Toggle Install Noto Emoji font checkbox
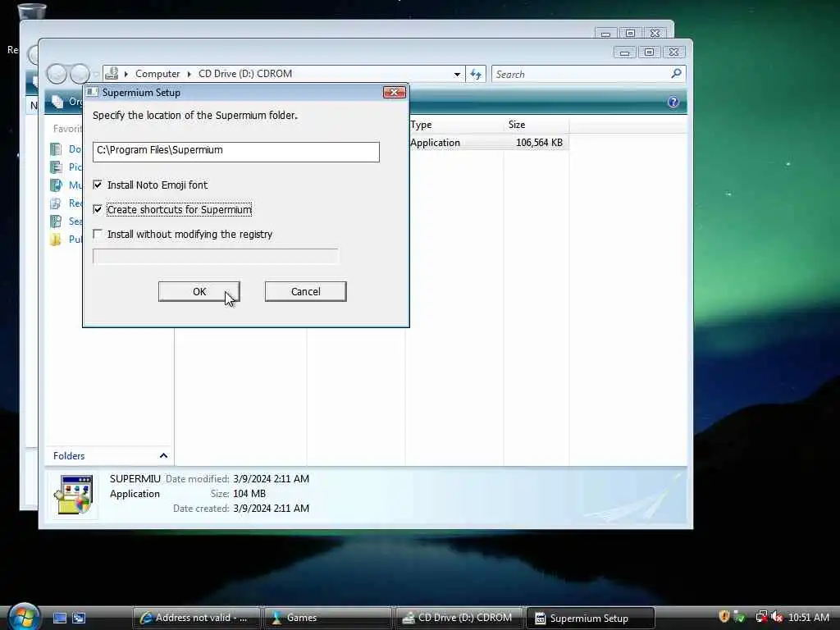 tap(98, 185)
